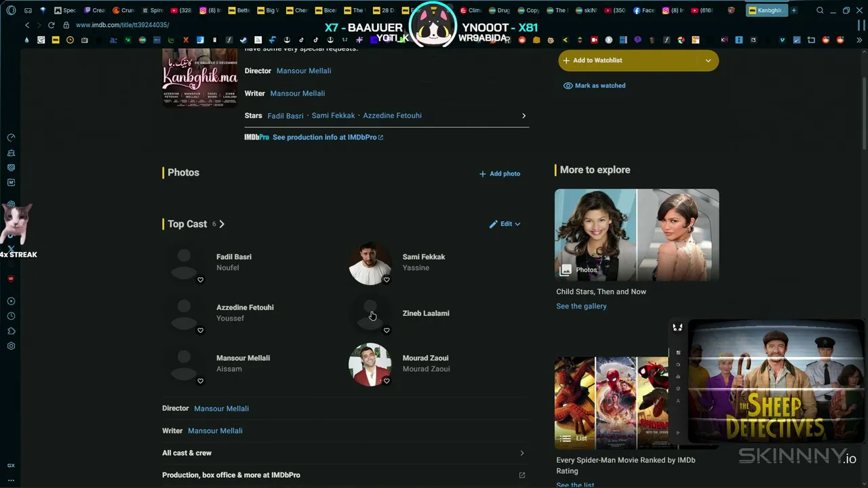This screenshot has width=868, height=488.
Task: Open Mourad Zaoui cast photo thumbnail
Action: click(x=370, y=365)
